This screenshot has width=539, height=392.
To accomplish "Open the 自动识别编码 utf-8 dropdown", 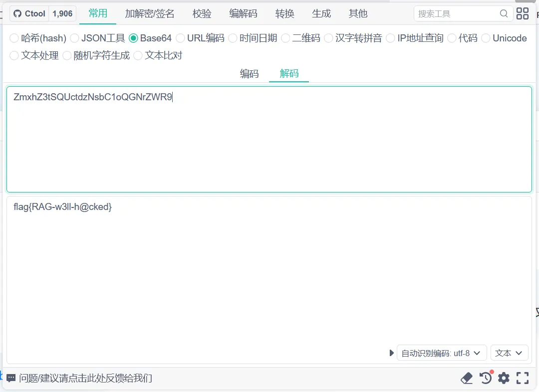I will [x=441, y=353].
